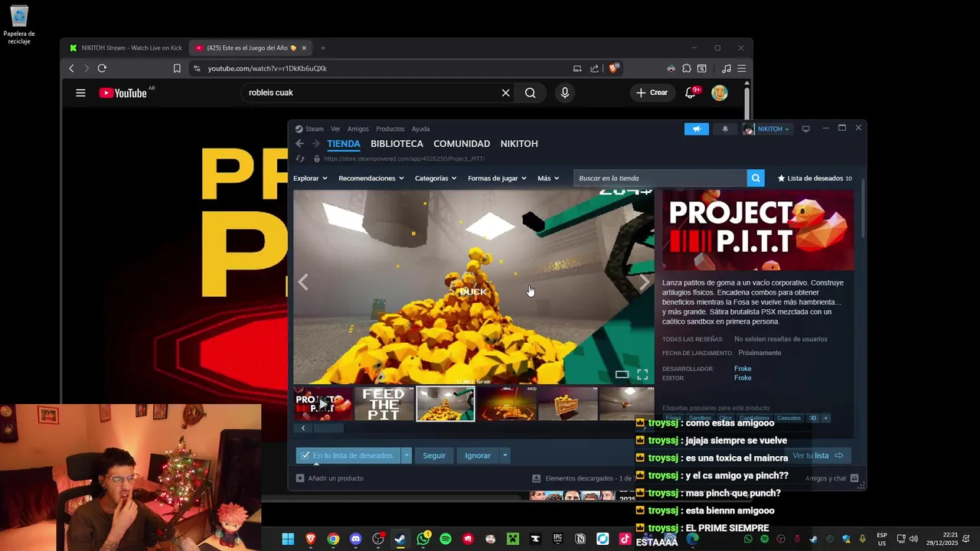Expand the Recomendaciones dropdown
Image resolution: width=980 pixels, height=551 pixels.
pos(371,178)
